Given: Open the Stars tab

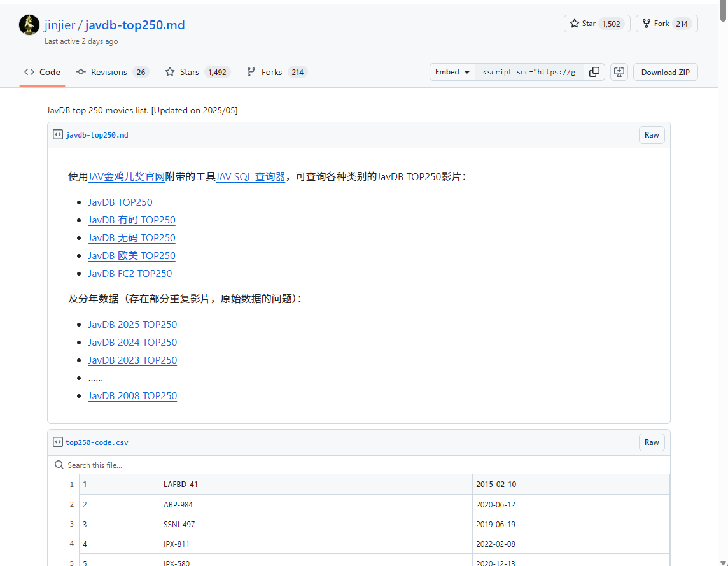Looking at the screenshot, I should pos(197,72).
